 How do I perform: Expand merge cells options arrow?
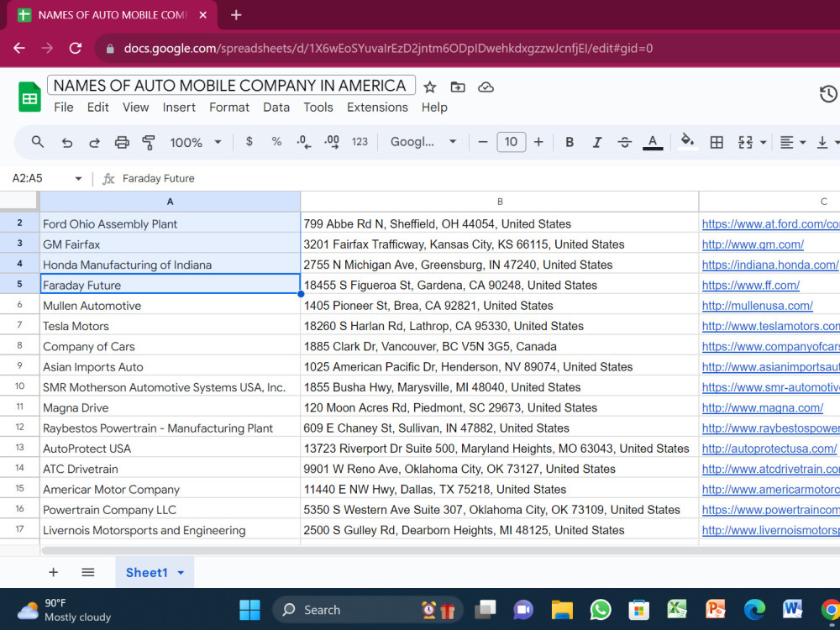[763, 143]
